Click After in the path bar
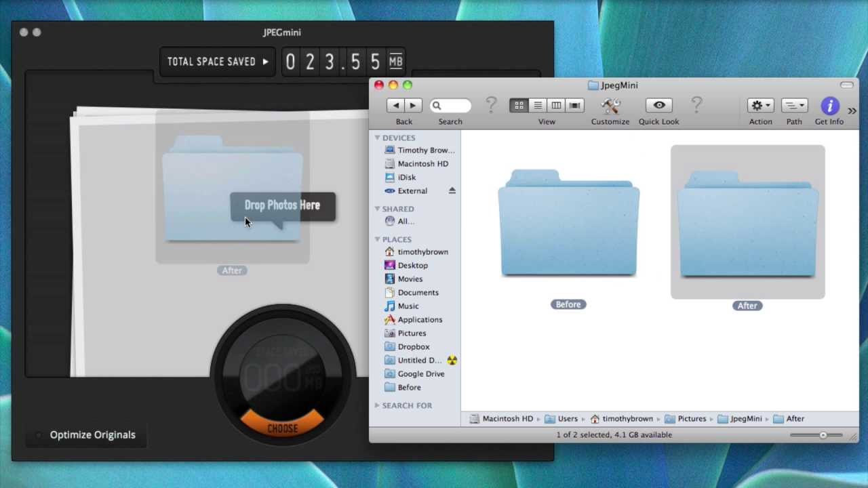 [789, 419]
